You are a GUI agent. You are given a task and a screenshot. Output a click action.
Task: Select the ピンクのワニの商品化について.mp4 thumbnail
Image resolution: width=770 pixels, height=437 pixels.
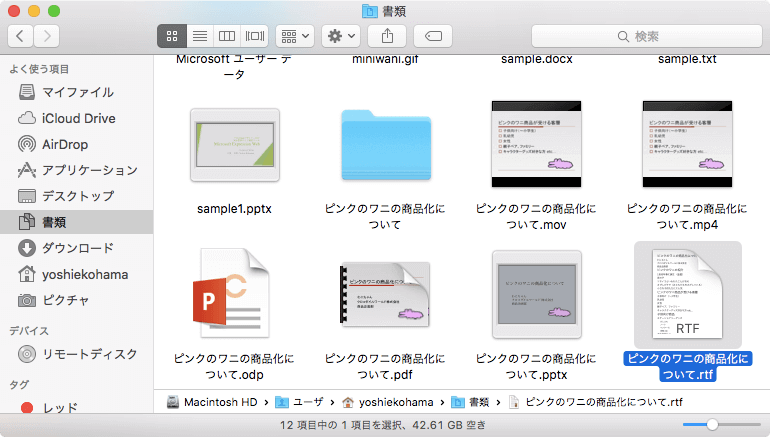(x=687, y=144)
